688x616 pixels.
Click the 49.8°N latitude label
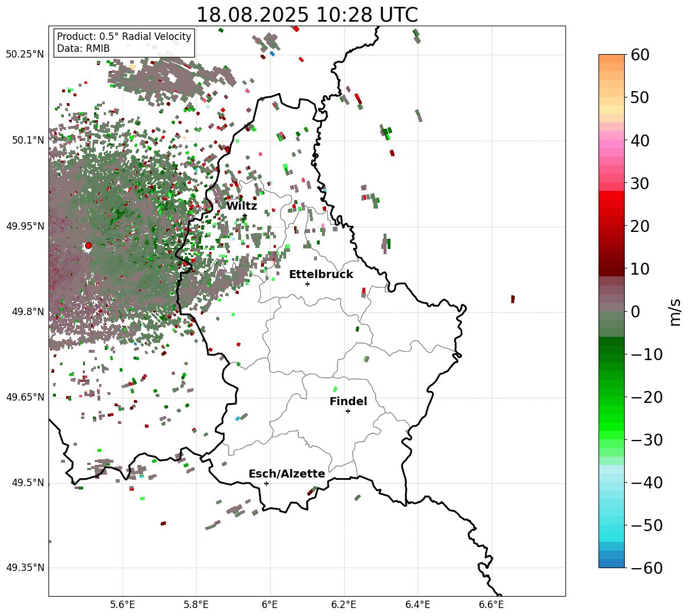tap(27, 312)
